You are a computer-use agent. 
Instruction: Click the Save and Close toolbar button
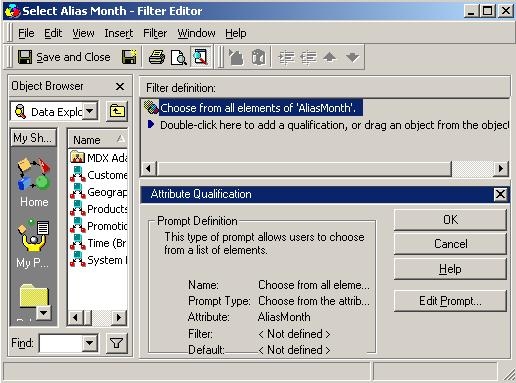(x=64, y=57)
